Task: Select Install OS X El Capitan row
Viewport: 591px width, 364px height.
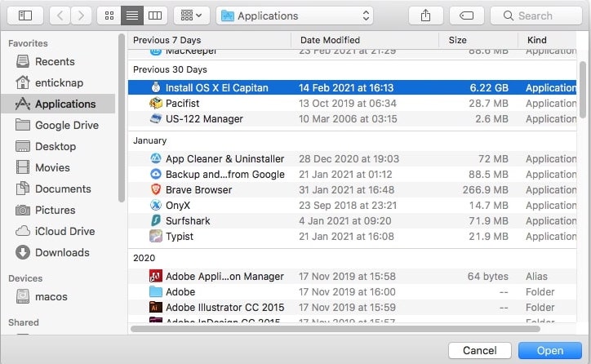Action: click(352, 87)
